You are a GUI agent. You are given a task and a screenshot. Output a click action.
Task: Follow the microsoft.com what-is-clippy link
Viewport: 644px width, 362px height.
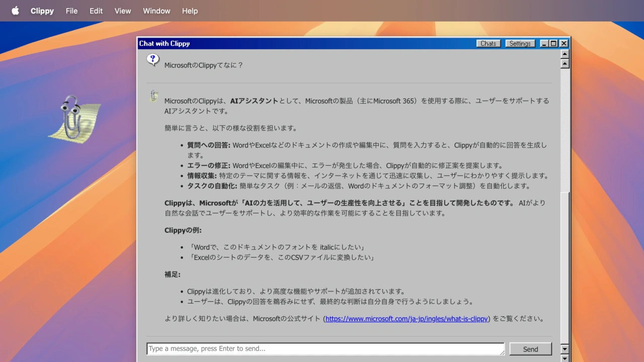pos(407,319)
